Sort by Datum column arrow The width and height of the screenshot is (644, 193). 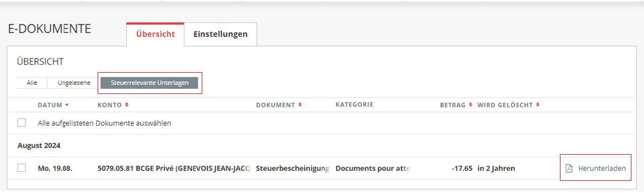click(x=67, y=105)
